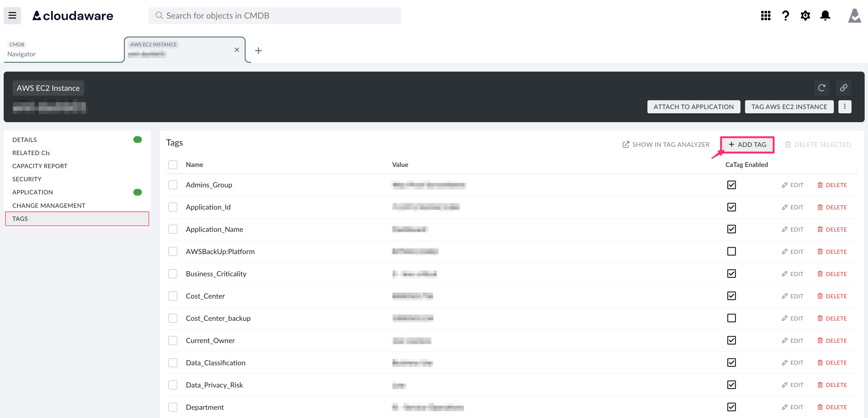The image size is (868, 418).
Task: Edit the Cost_Center tag with pencil icon
Action: 793,296
